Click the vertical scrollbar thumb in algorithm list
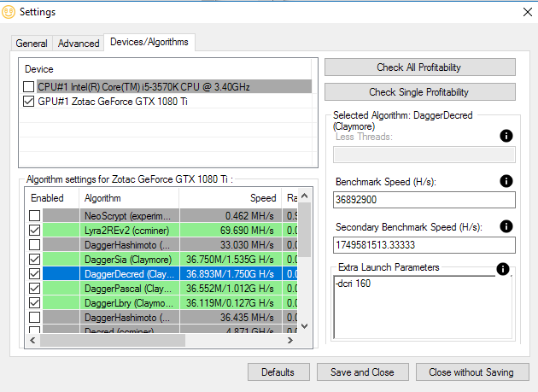Screen dimensions: 538x392 pyautogui.click(x=304, y=230)
